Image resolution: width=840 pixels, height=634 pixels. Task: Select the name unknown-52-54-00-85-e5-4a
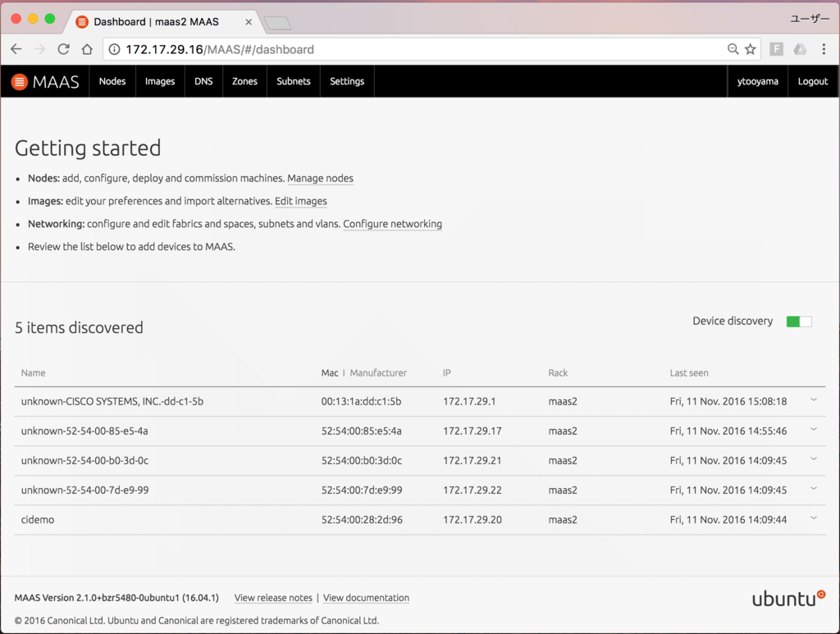tap(84, 431)
